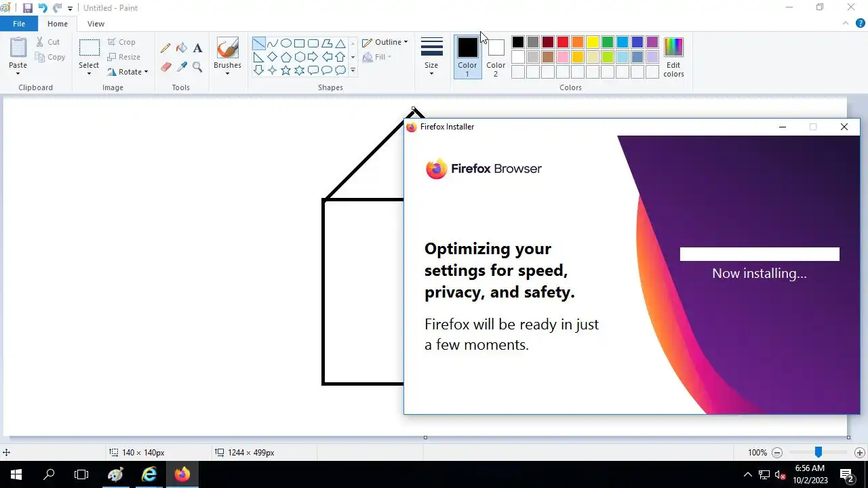Click the Firefox installer progress bar
This screenshot has height=488, width=868.
[x=759, y=254]
